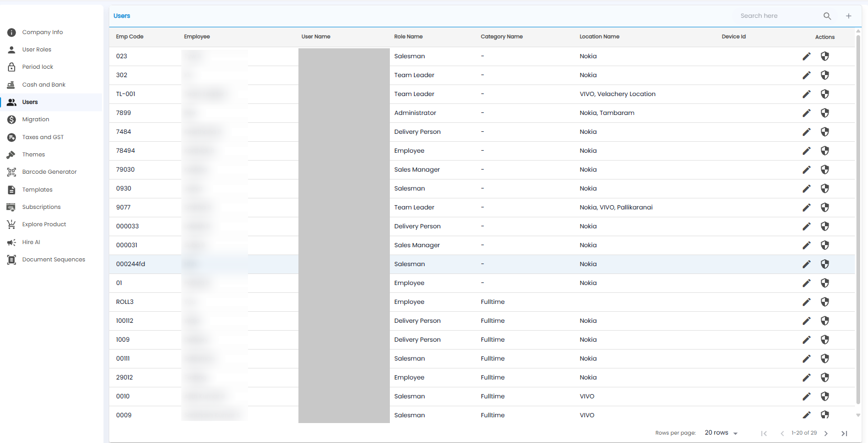Edit user with Emp Code 79030
This screenshot has width=868, height=443.
[807, 170]
